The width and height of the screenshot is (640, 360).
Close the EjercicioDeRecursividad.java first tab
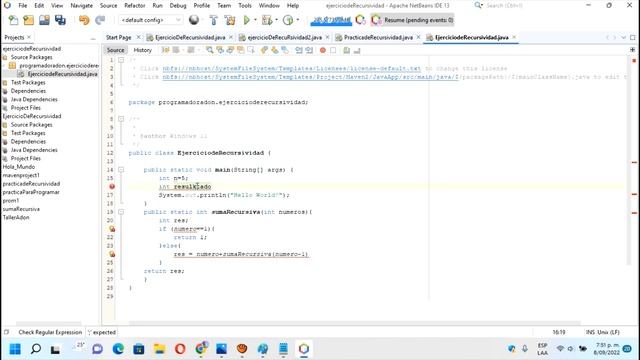[231, 37]
